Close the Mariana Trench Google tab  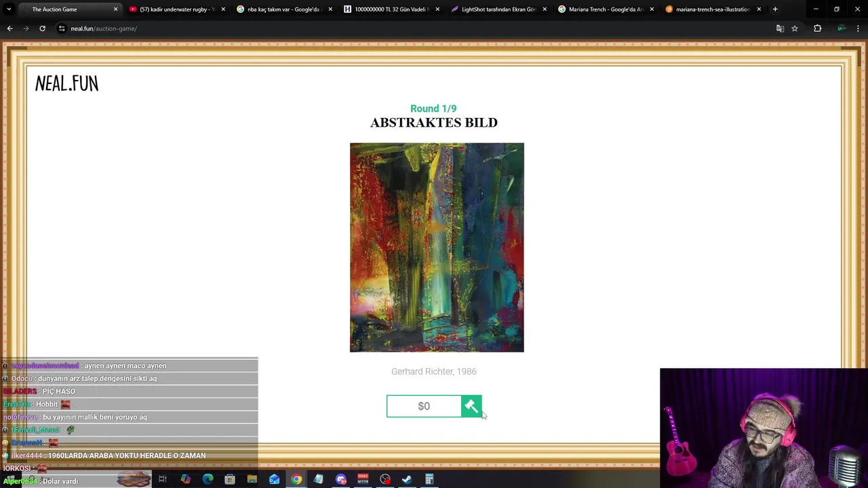tap(652, 9)
